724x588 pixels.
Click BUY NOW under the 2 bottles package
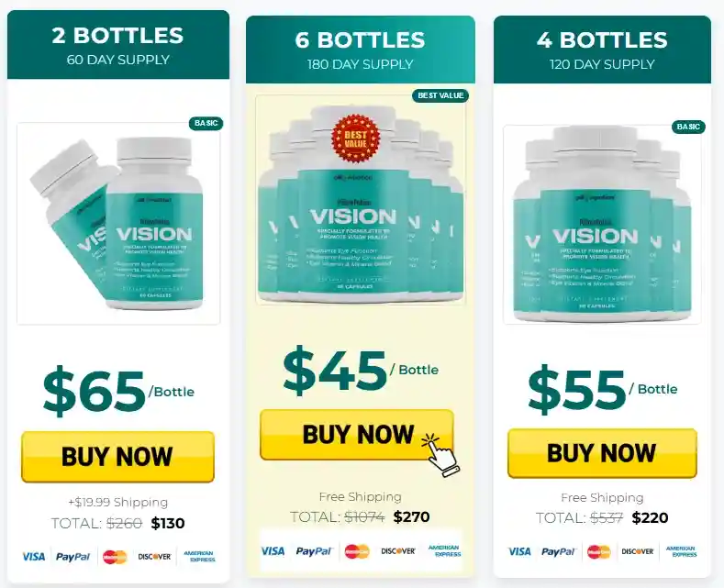click(x=117, y=457)
